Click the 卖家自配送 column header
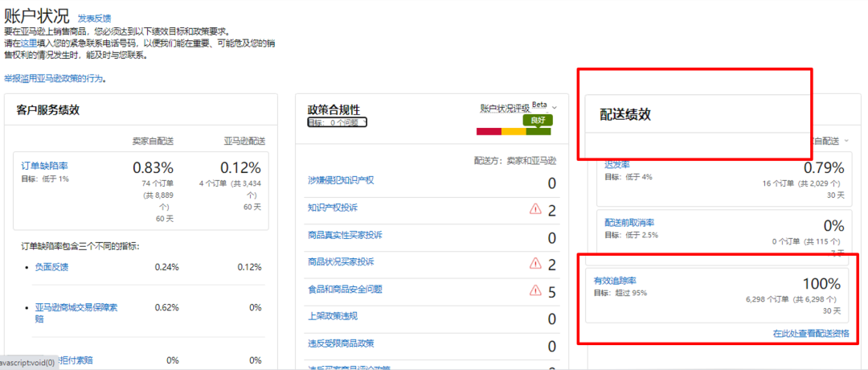The image size is (868, 370). click(x=154, y=141)
